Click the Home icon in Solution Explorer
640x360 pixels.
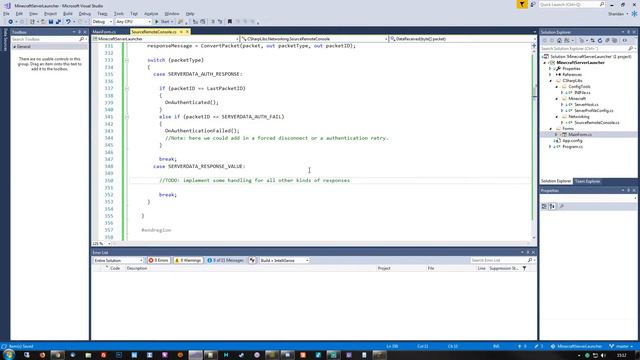559,40
